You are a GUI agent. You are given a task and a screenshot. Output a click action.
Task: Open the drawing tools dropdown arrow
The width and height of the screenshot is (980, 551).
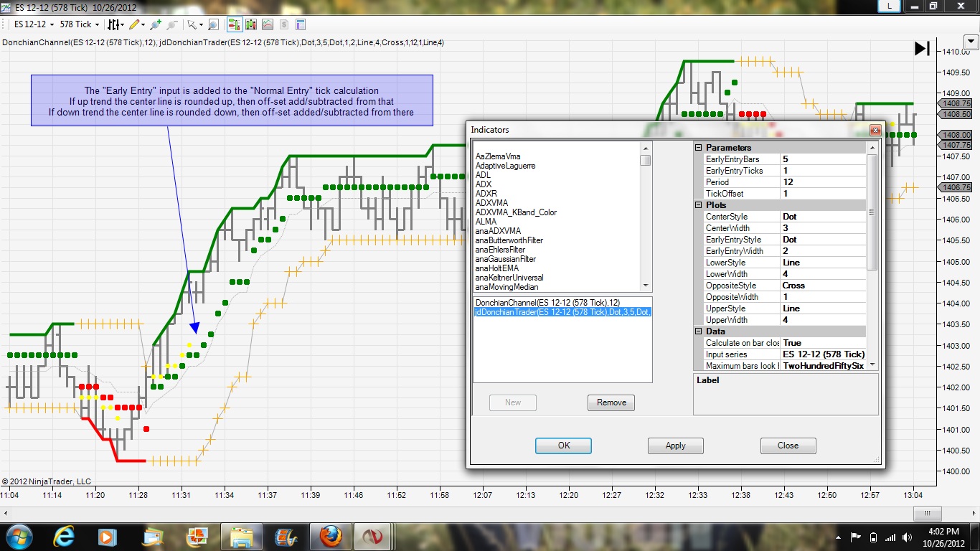pos(143,24)
